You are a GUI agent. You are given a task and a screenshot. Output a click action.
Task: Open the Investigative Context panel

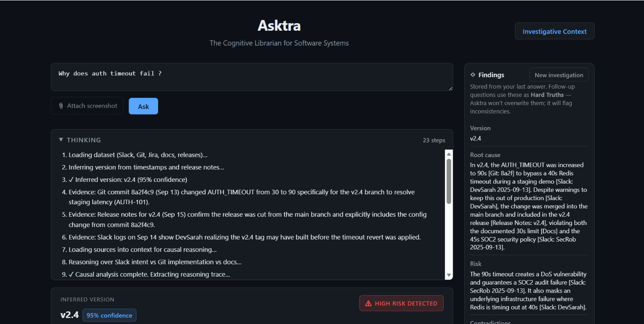(x=554, y=31)
